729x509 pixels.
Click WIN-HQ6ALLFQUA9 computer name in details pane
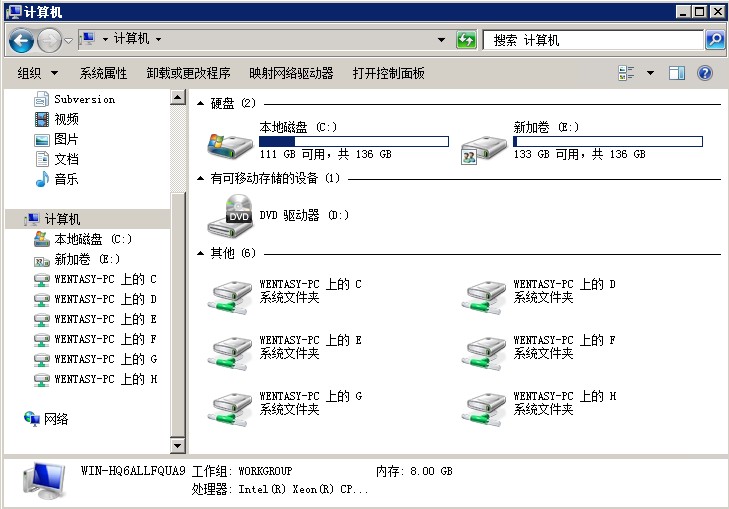pyautogui.click(x=133, y=471)
